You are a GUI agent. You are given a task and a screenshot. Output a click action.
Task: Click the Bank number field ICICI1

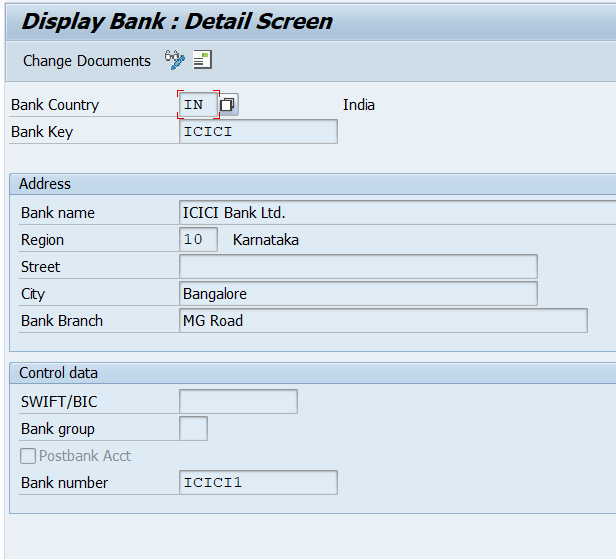pyautogui.click(x=258, y=482)
